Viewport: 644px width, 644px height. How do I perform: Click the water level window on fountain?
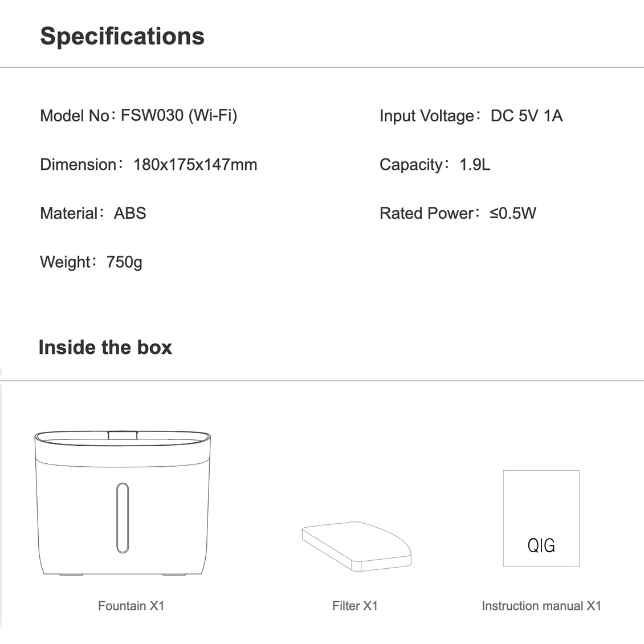click(123, 518)
